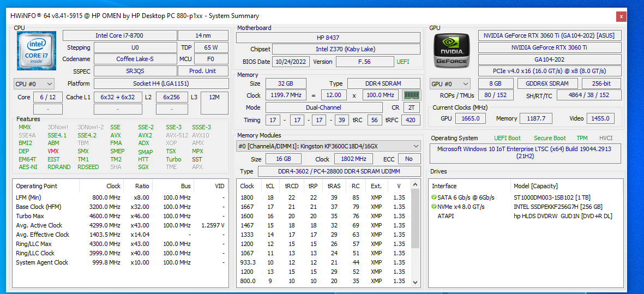Close the System Summary window
The width and height of the screenshot is (644, 294).
[x=620, y=16]
